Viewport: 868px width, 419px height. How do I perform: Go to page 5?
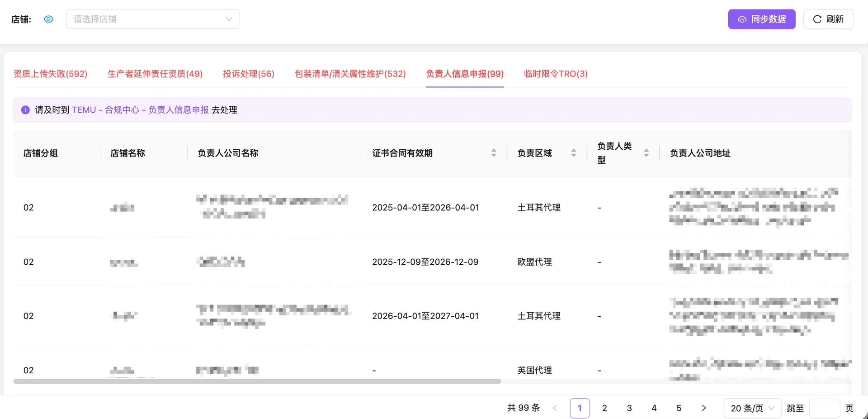click(679, 408)
